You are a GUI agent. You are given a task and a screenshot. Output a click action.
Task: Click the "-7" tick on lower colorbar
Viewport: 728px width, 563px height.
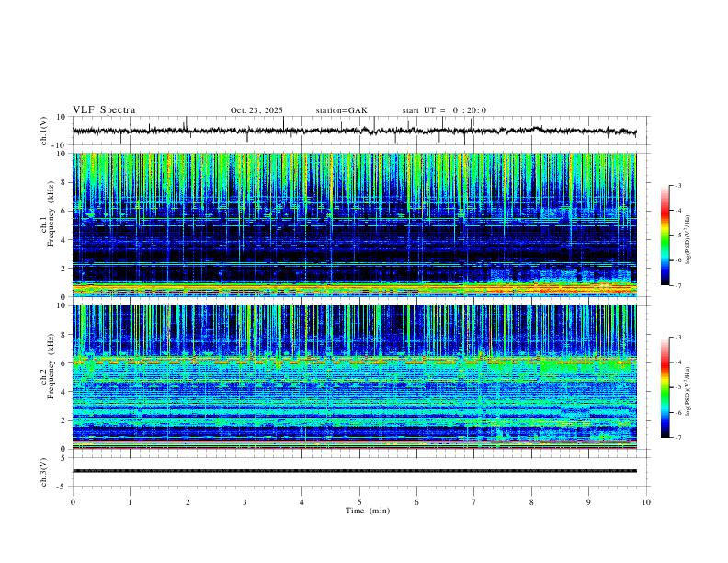pos(677,438)
